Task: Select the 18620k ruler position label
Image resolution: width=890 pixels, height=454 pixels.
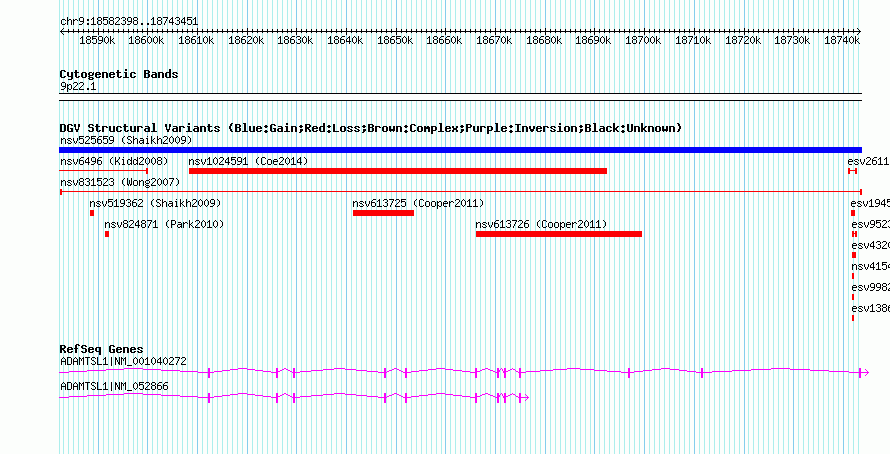Action: [x=246, y=41]
